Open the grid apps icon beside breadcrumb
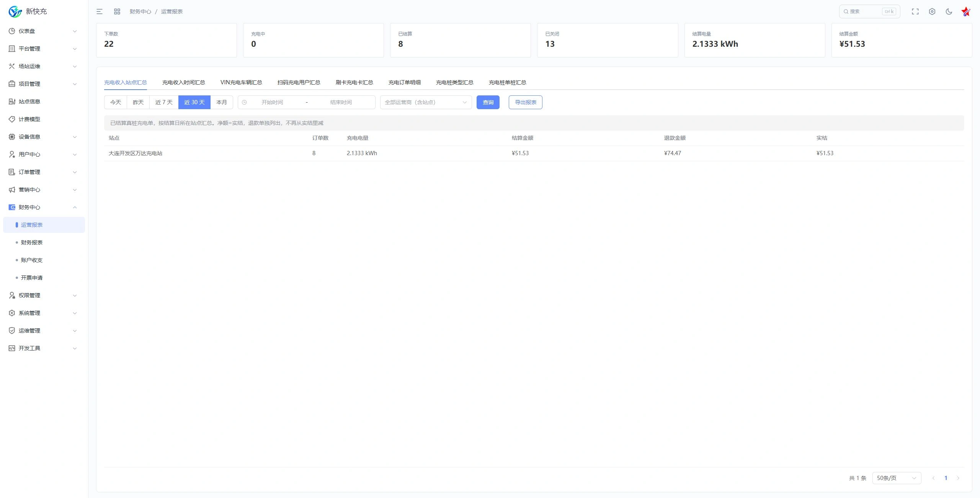 tap(117, 11)
